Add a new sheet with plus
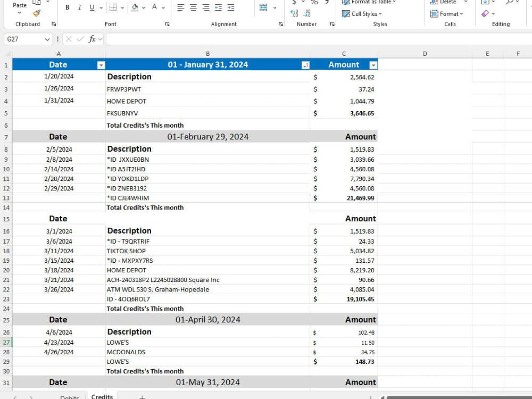 tap(142, 397)
